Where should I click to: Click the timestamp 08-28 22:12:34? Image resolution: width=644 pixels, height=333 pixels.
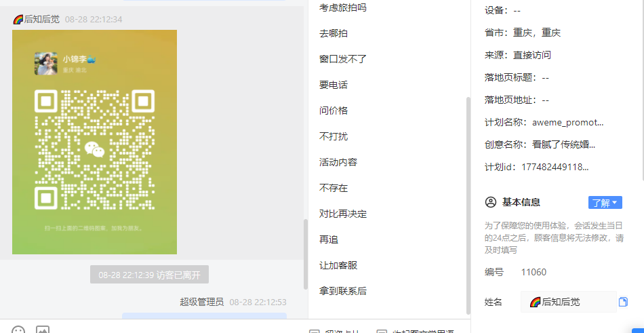click(x=94, y=20)
